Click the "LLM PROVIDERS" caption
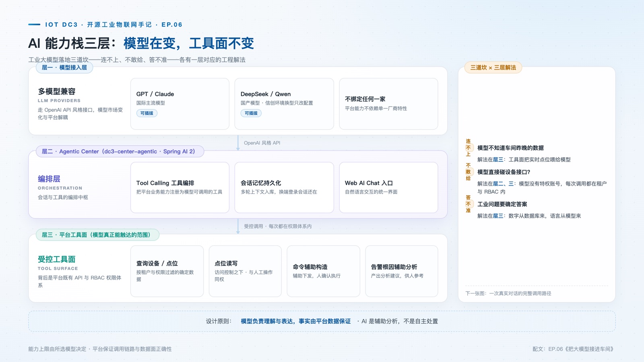Screen dimensions: 644x362 click(x=59, y=101)
